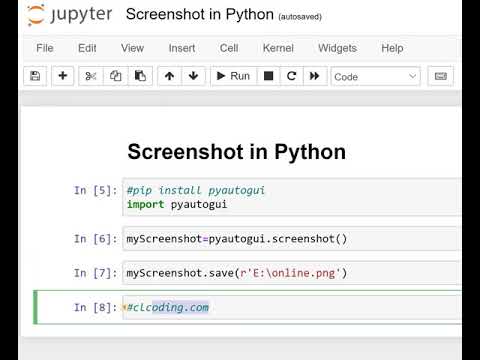The width and height of the screenshot is (480, 360).
Task: Click the autosaved status text
Action: (300, 17)
